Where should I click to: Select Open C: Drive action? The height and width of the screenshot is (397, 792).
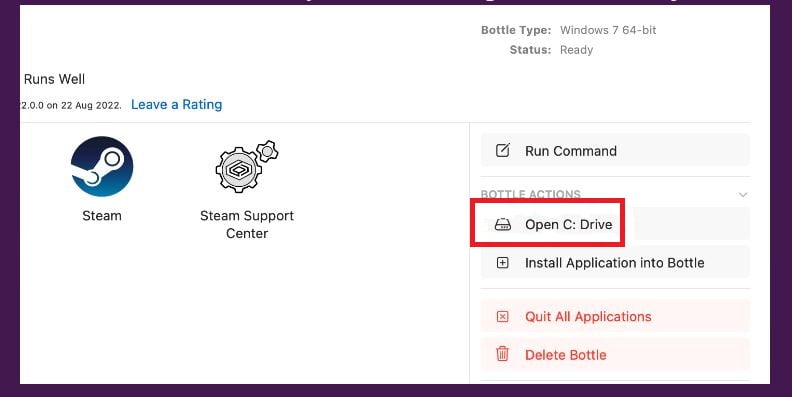coord(615,224)
